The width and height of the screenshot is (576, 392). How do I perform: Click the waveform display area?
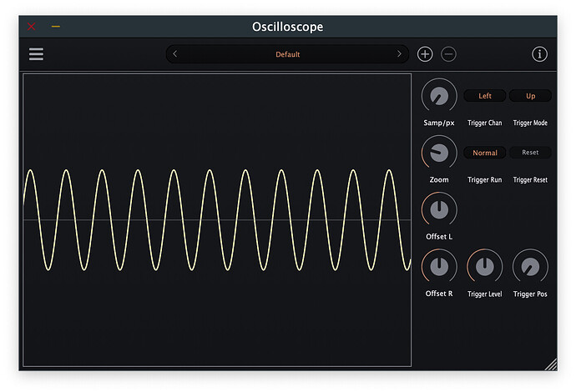click(x=217, y=220)
